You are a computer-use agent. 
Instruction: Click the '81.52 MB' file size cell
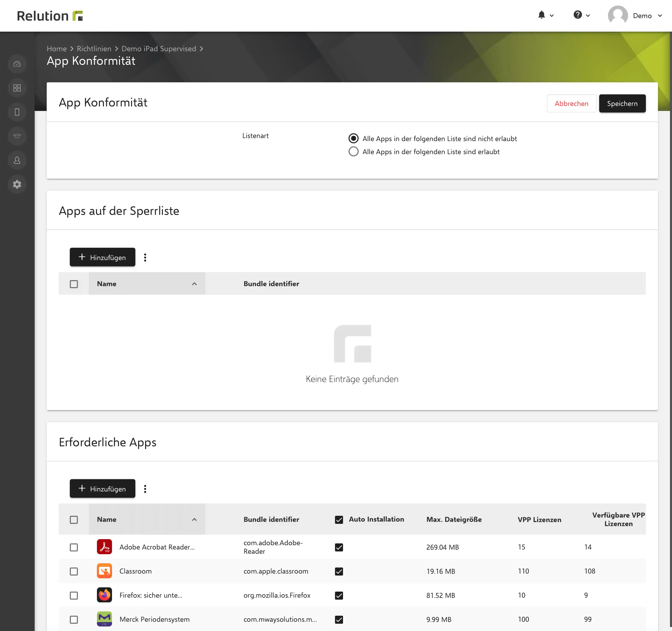[x=440, y=595]
